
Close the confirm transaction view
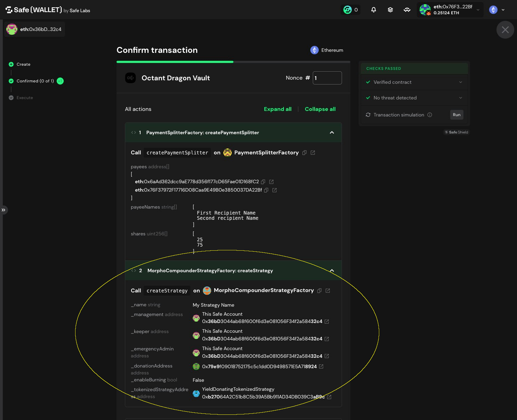(x=505, y=30)
